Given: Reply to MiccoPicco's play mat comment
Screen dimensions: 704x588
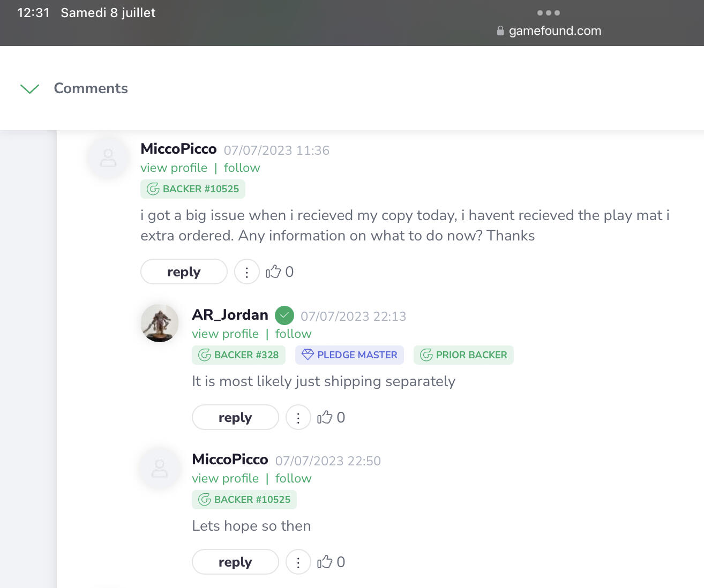Looking at the screenshot, I should point(184,272).
